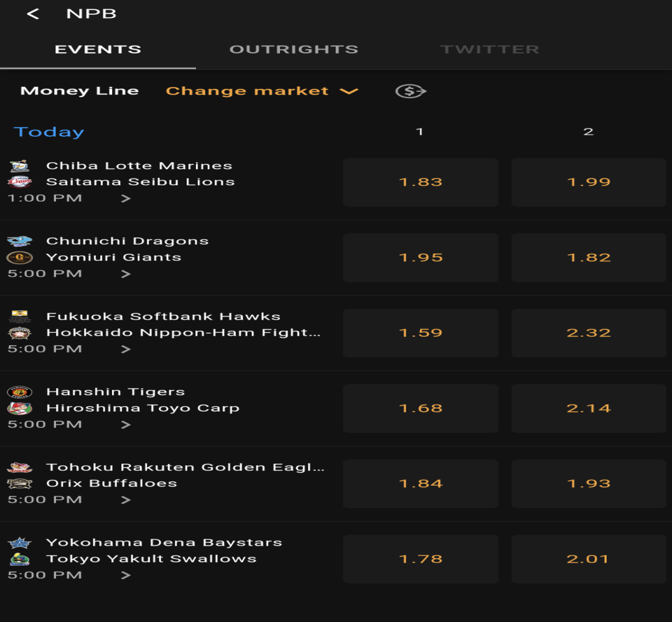The image size is (672, 622).
Task: Tap the Hanshin Tigers team logo
Action: pyautogui.click(x=20, y=392)
